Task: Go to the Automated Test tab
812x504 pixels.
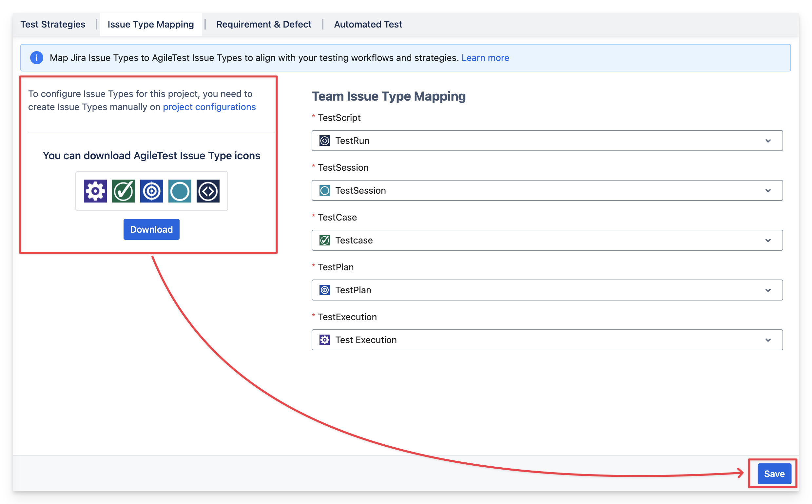Action: 368,24
